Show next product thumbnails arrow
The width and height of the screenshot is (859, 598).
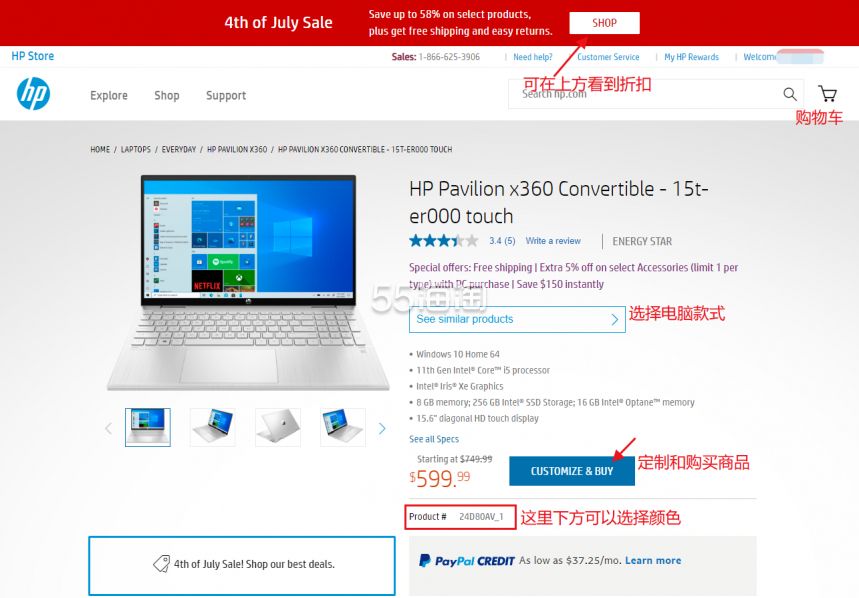382,428
